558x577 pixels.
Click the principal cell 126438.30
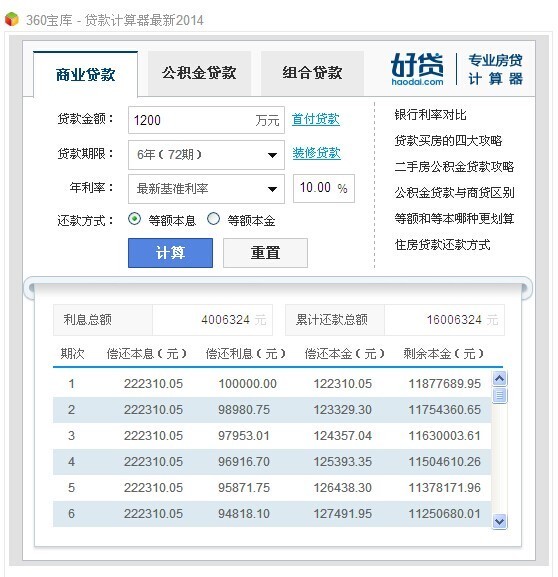click(342, 488)
